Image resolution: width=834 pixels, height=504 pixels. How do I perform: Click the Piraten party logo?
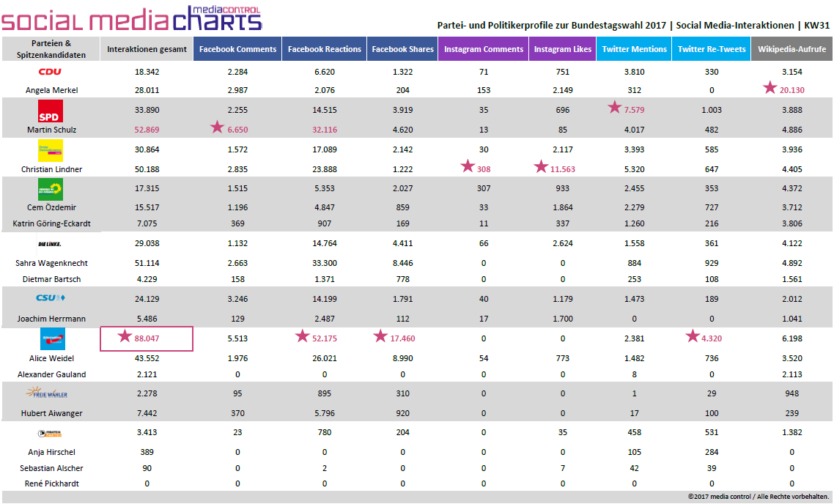(50, 433)
